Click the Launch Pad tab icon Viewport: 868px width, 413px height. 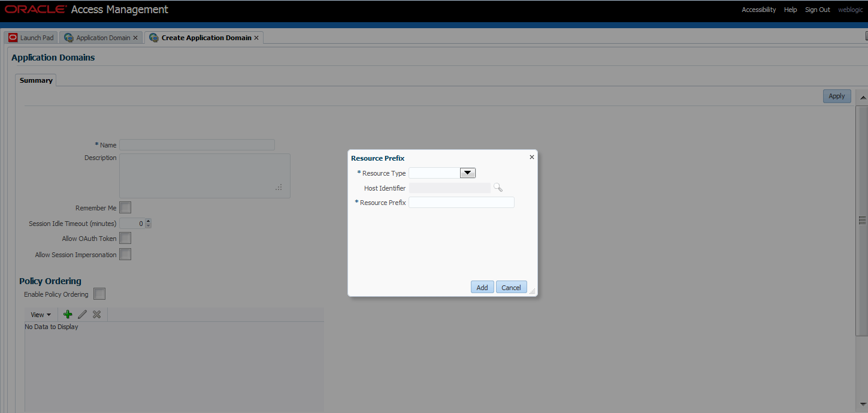(13, 38)
